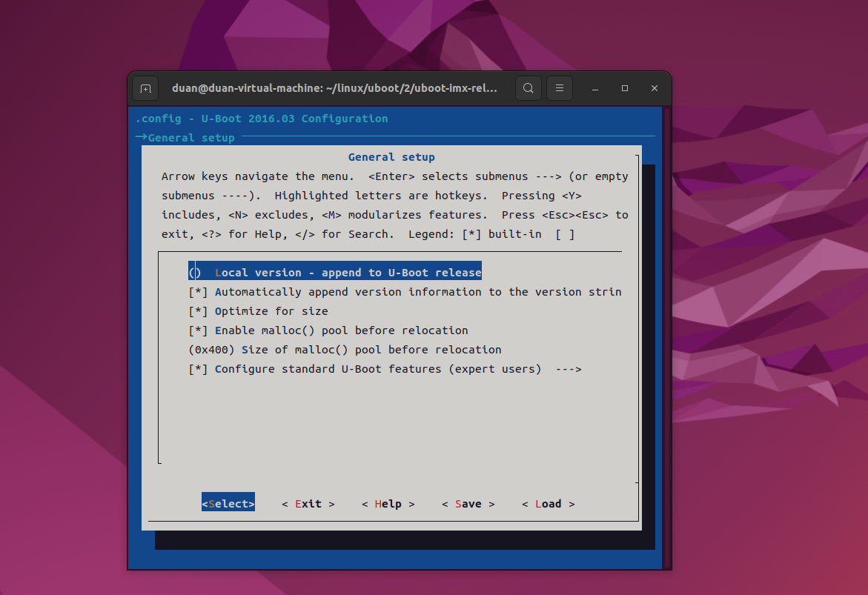Click the .config U-Boot 2016.03 Configuration header
The width and height of the screenshot is (868, 595).
coord(262,119)
